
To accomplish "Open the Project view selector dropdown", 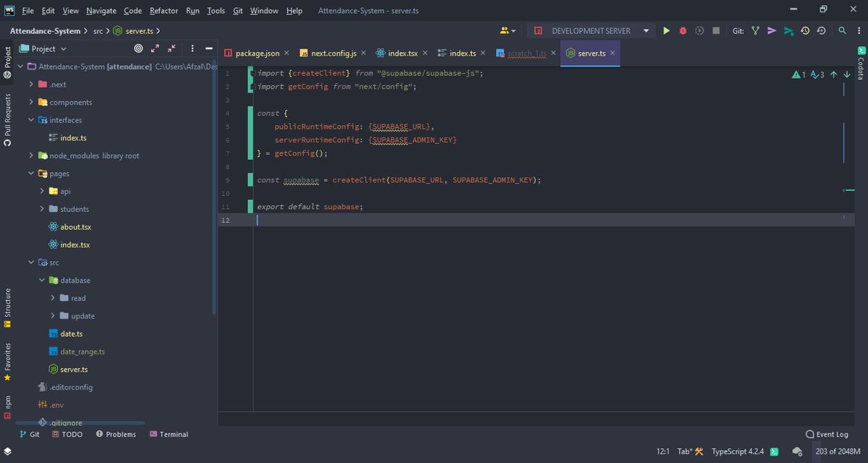I will coord(43,48).
